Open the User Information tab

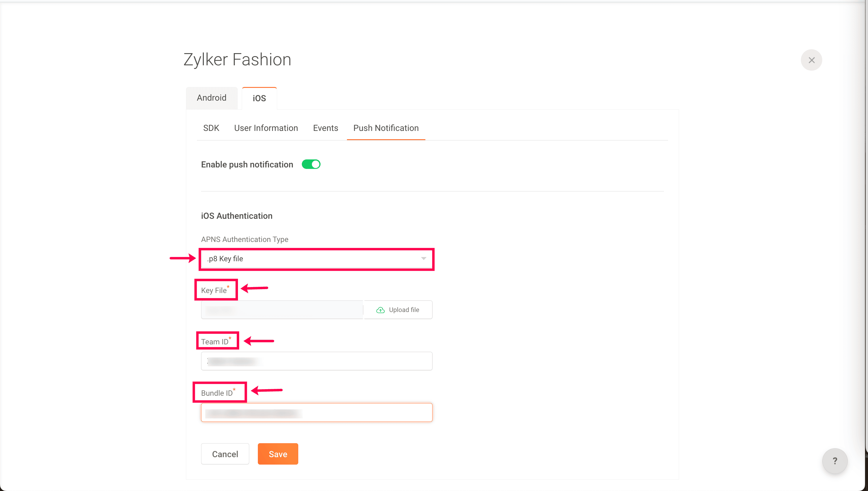click(266, 128)
